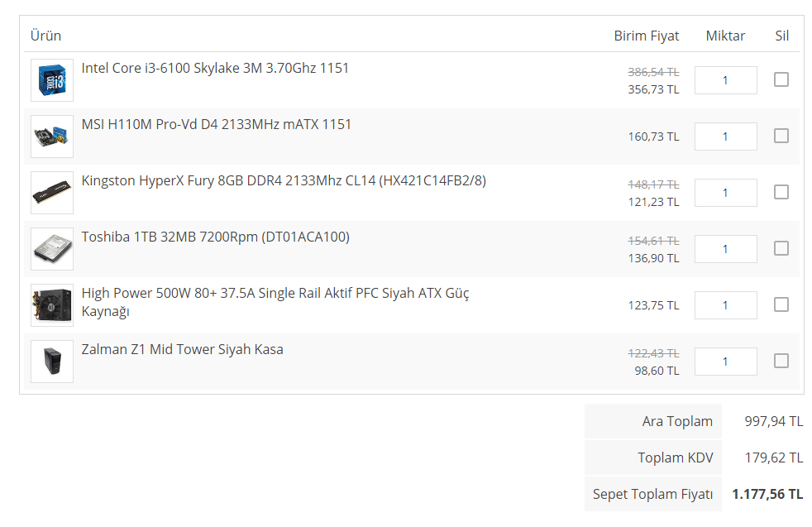Click the Intel Core i3 product thumbnail

pyautogui.click(x=52, y=80)
